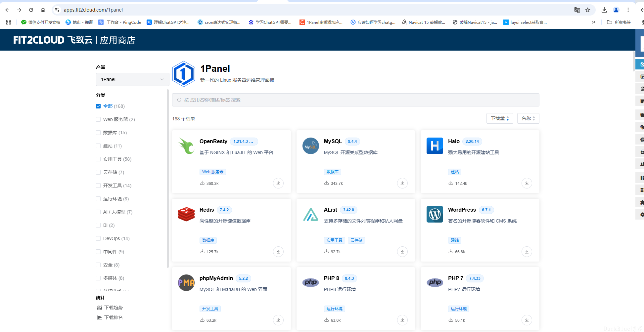644x332 pixels.
Task: Click the PHP 8 card download button
Action: (402, 320)
